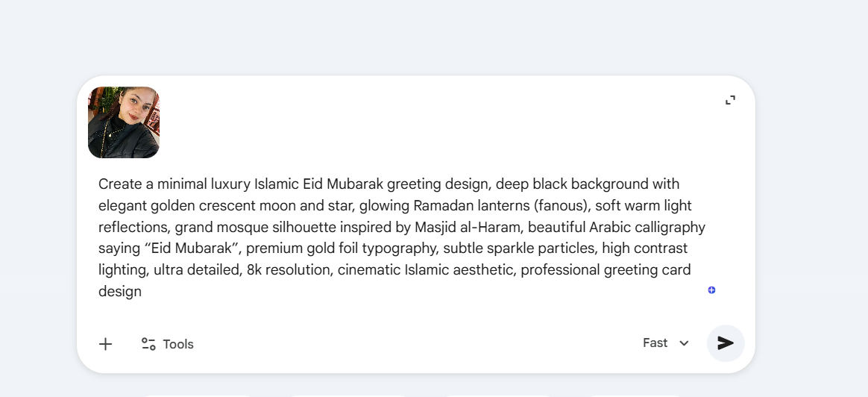The height and width of the screenshot is (397, 868).
Task: Click "cinematic Islamic aesthetic" in the prompt
Action: coord(424,270)
